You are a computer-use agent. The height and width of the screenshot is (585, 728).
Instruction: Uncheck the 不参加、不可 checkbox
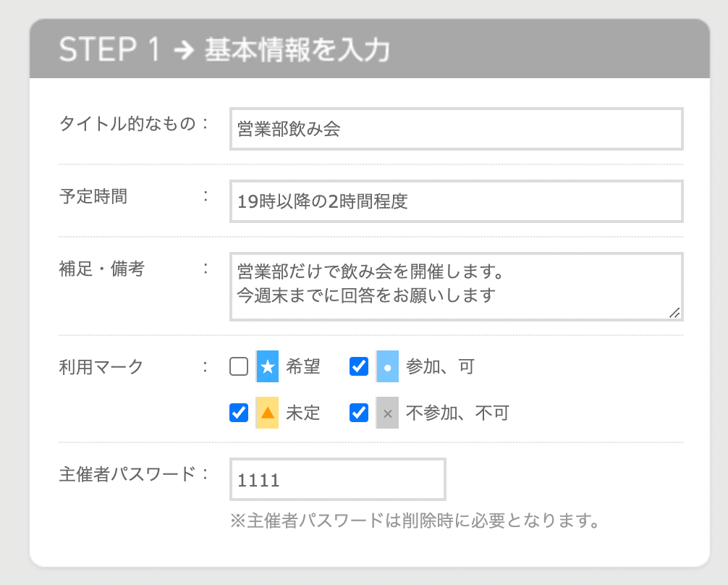coord(359,413)
